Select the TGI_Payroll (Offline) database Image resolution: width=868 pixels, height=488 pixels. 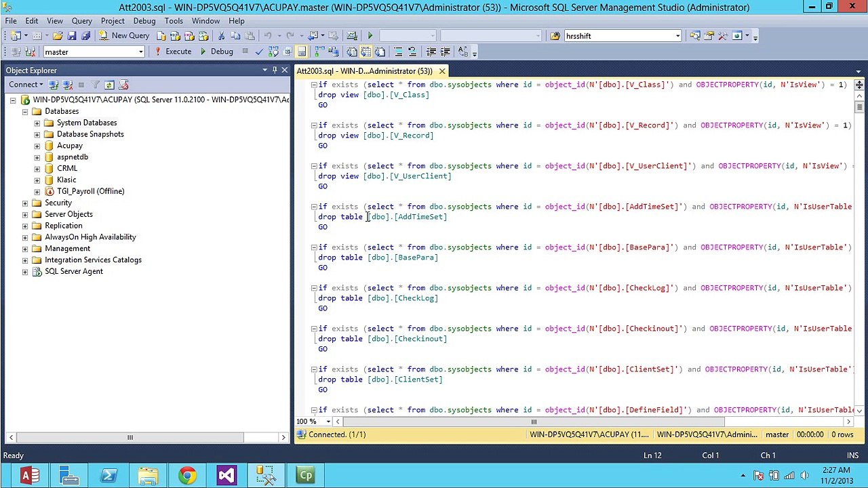tap(90, 191)
